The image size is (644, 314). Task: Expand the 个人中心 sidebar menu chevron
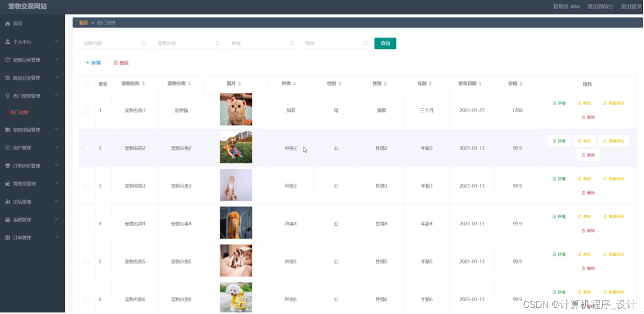(57, 42)
